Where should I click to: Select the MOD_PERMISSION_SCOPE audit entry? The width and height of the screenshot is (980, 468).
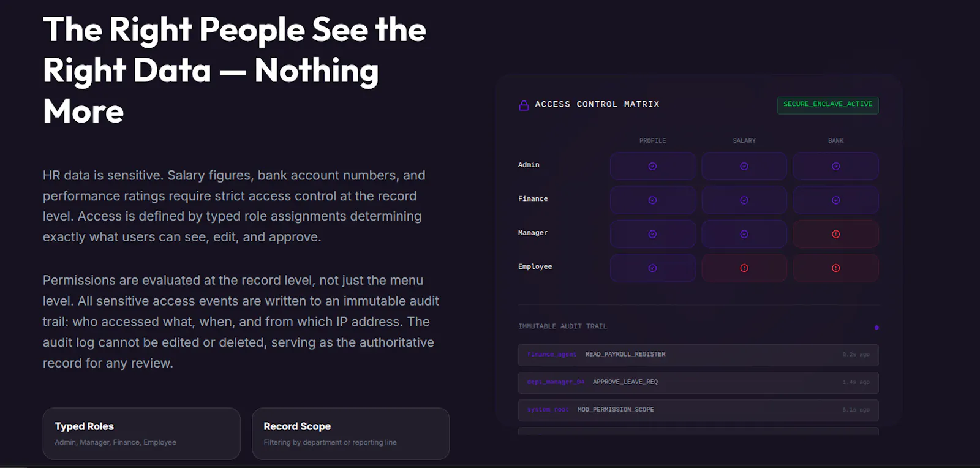point(698,410)
